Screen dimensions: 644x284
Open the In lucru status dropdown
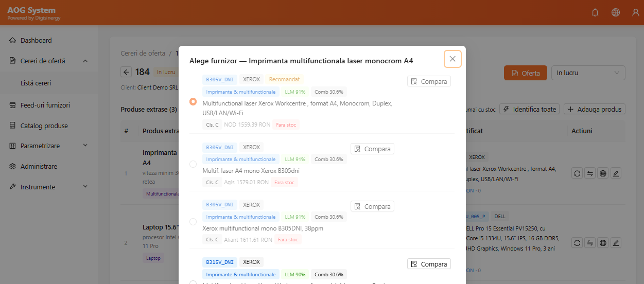click(x=588, y=73)
